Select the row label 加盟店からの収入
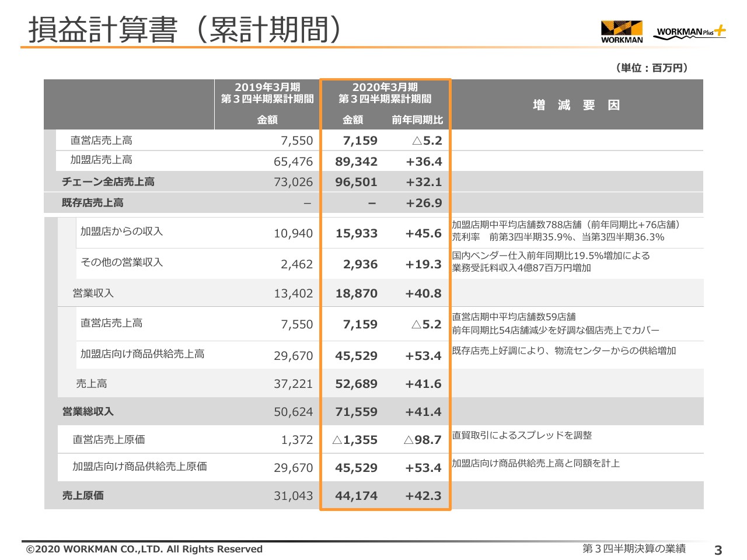Screen dimensions: 747x560 click(x=121, y=232)
